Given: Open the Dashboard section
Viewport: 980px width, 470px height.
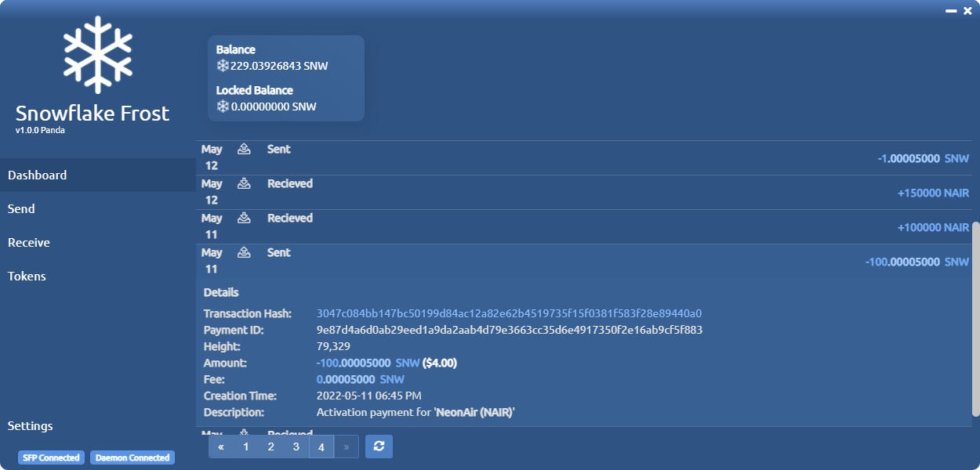Looking at the screenshot, I should pos(98,175).
